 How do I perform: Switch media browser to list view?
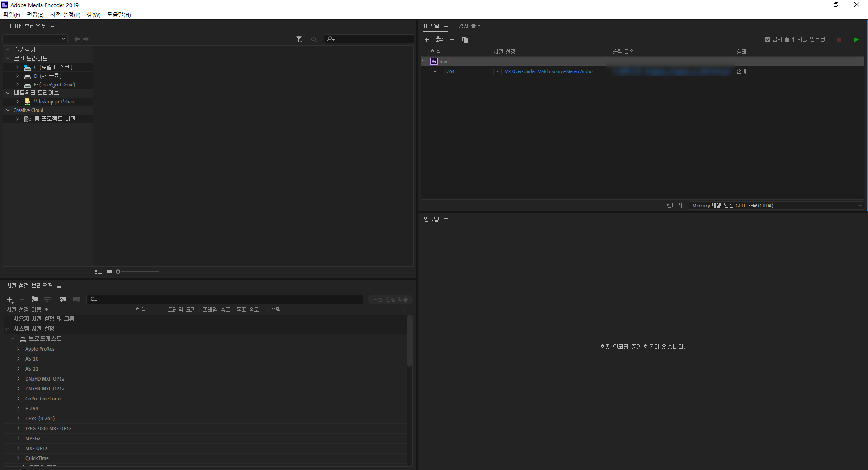pyautogui.click(x=98, y=272)
